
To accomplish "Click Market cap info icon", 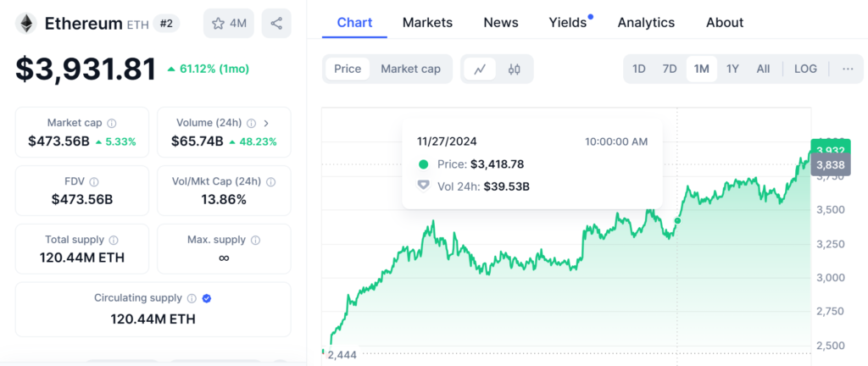I will (112, 123).
